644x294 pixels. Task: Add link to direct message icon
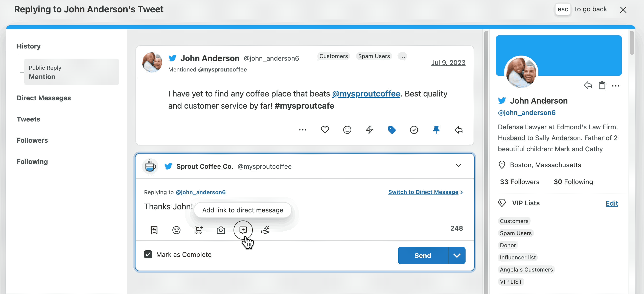coord(243,230)
